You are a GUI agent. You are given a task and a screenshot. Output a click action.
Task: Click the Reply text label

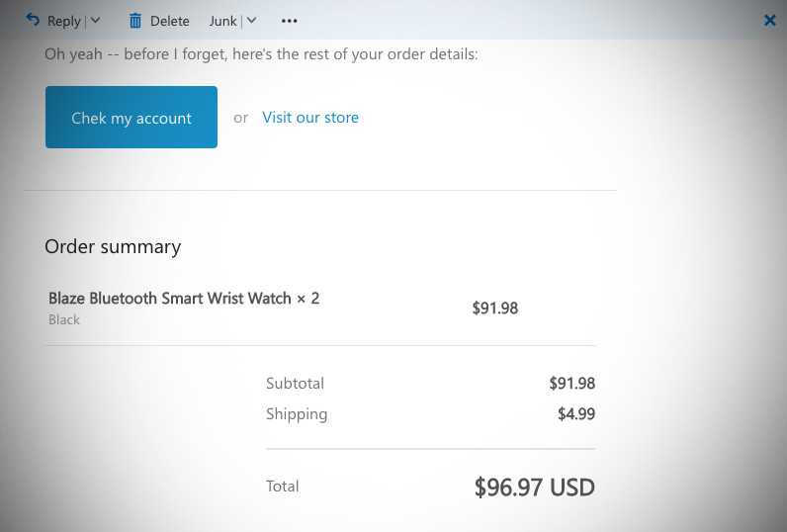click(63, 21)
